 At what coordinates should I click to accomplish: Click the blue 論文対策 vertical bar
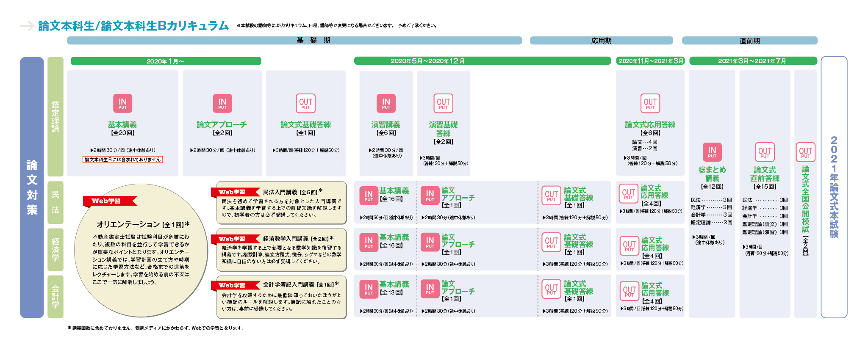32,187
